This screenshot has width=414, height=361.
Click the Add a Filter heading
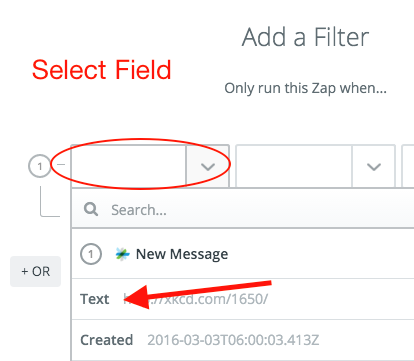(x=305, y=37)
